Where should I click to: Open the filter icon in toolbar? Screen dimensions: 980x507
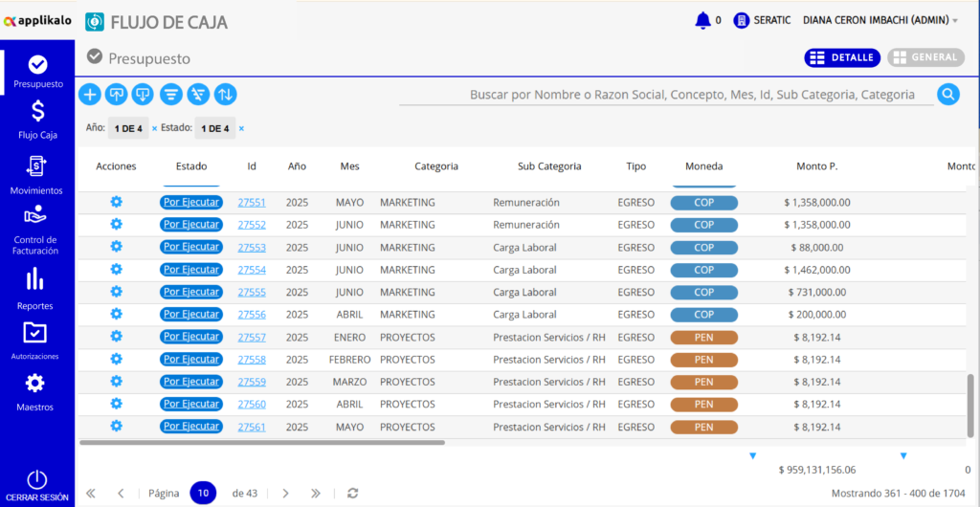[171, 95]
